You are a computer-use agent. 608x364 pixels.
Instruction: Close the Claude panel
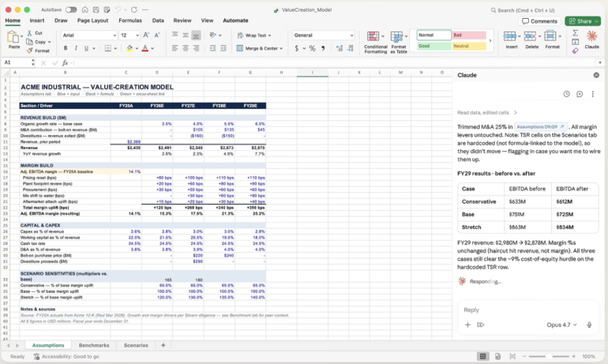(596, 75)
